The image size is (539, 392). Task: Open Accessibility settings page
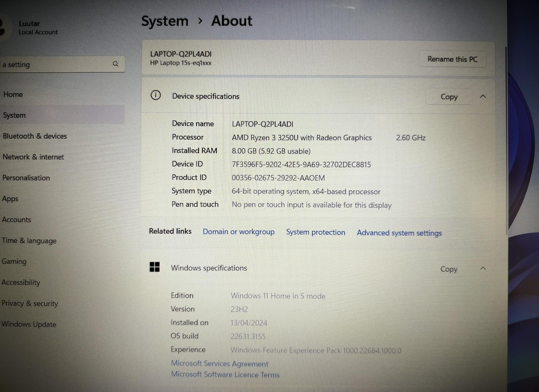coord(21,282)
